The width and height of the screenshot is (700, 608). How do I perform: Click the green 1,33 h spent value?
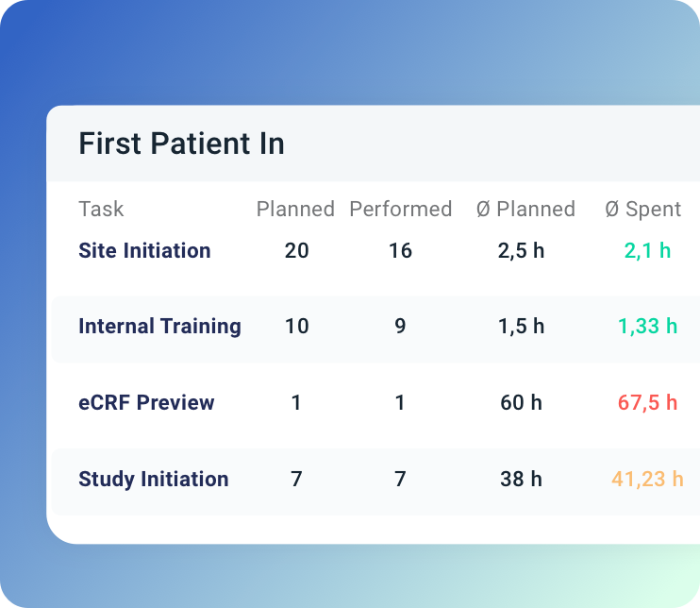[x=647, y=327]
